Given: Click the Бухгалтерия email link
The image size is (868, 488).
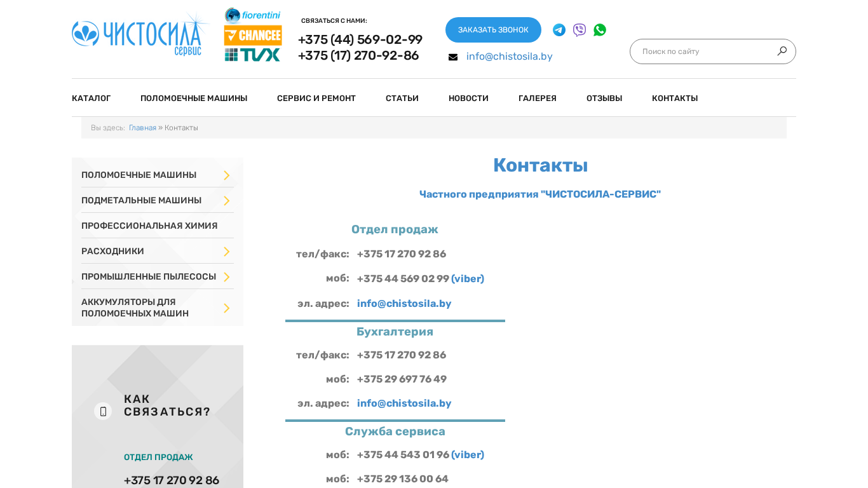Looking at the screenshot, I should click(404, 403).
